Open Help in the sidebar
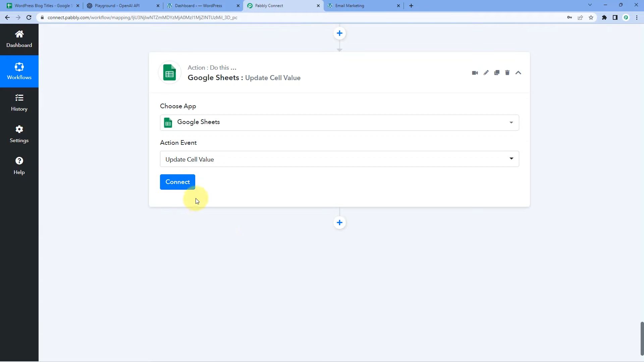Image resolution: width=644 pixels, height=362 pixels. pyautogui.click(x=19, y=166)
